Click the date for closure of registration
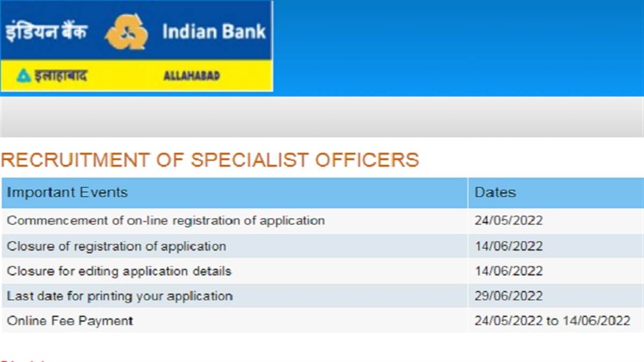 click(508, 246)
